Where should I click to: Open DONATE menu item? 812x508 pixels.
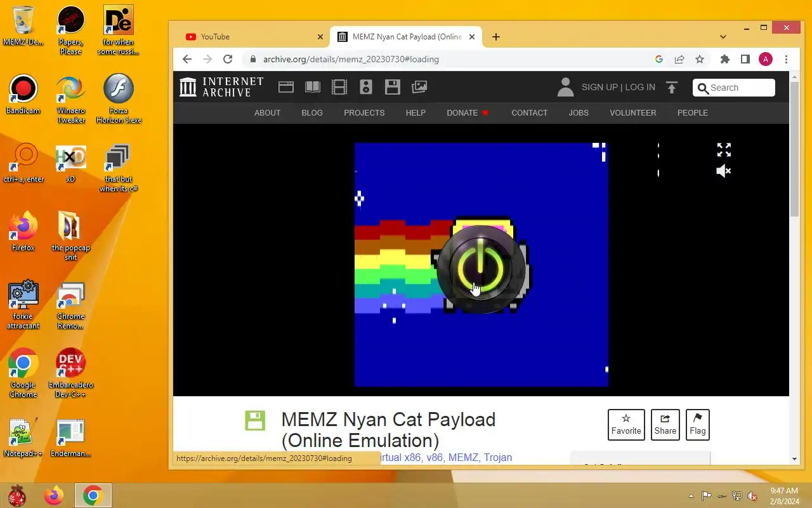pyautogui.click(x=468, y=112)
